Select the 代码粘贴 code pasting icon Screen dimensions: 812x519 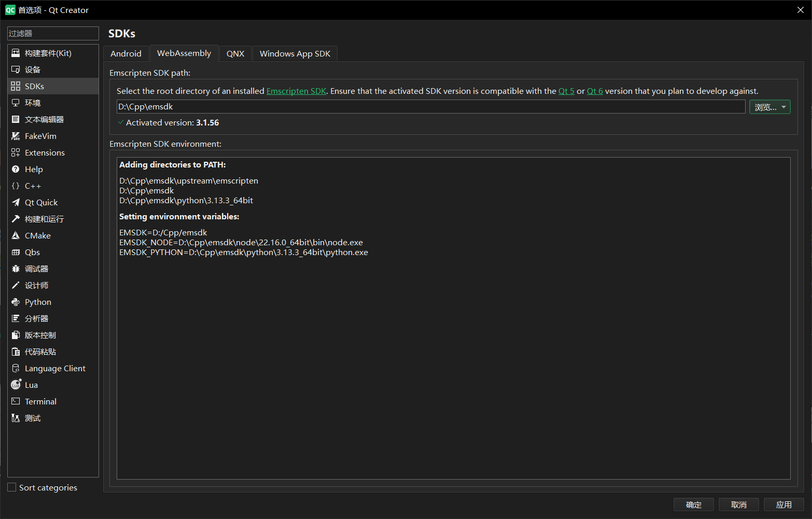click(x=16, y=352)
